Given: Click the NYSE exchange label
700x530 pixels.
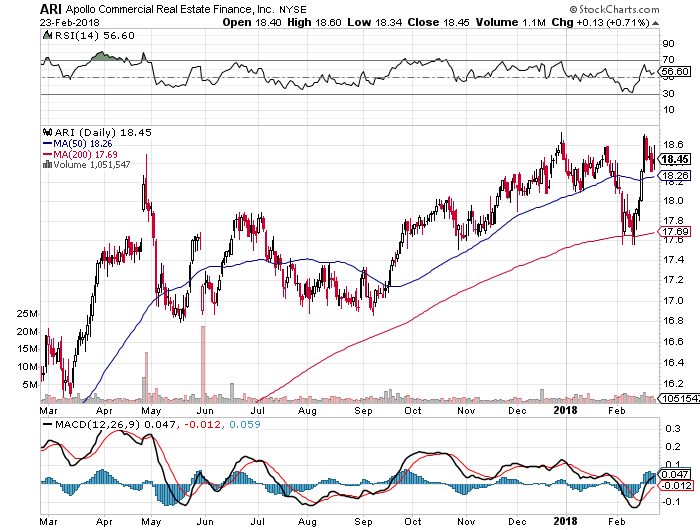Looking at the screenshot, I should click(293, 9).
